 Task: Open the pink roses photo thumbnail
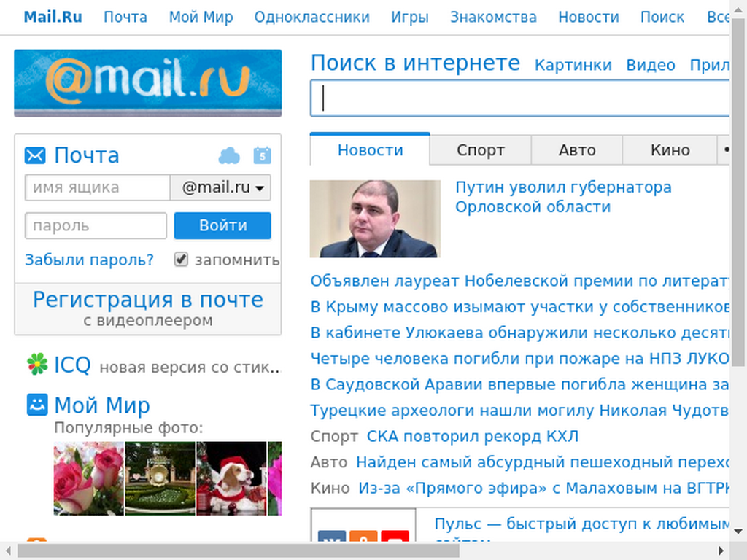[88, 478]
